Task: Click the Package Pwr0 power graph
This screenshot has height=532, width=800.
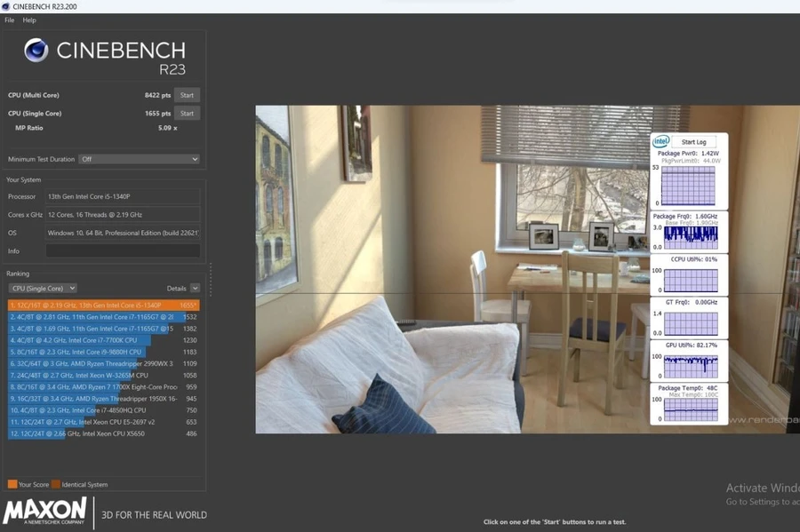Action: tap(688, 186)
